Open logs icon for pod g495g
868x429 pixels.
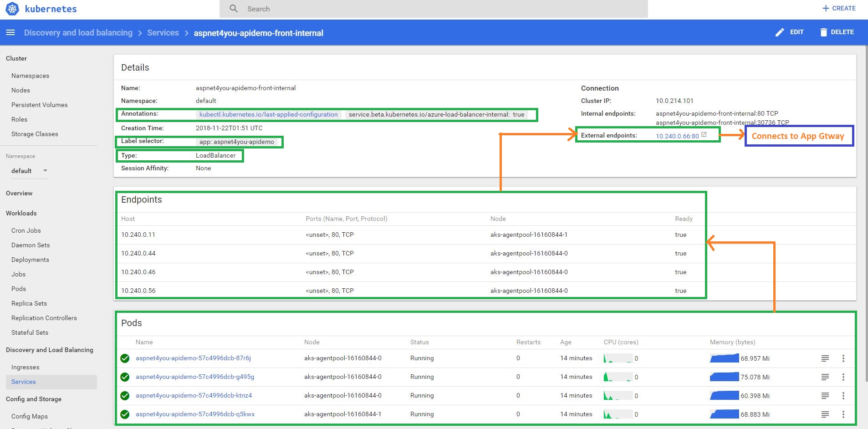[825, 377]
